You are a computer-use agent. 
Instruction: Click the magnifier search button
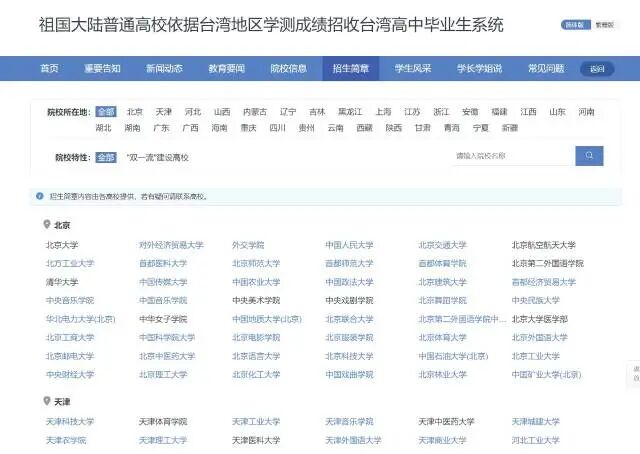[x=589, y=156]
